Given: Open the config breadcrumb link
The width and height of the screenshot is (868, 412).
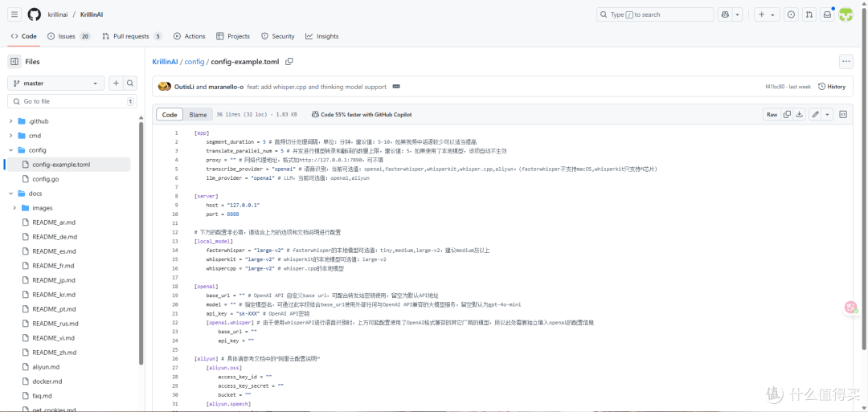Looking at the screenshot, I should point(194,62).
